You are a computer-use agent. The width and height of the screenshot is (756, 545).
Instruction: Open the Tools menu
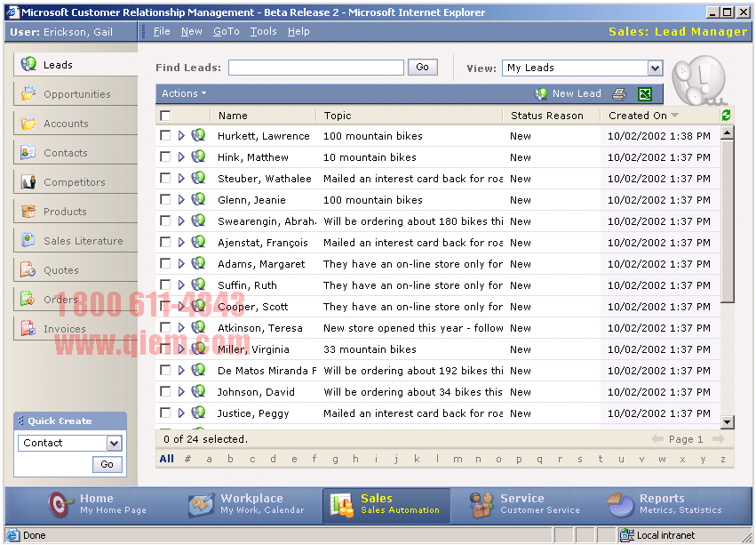263,31
